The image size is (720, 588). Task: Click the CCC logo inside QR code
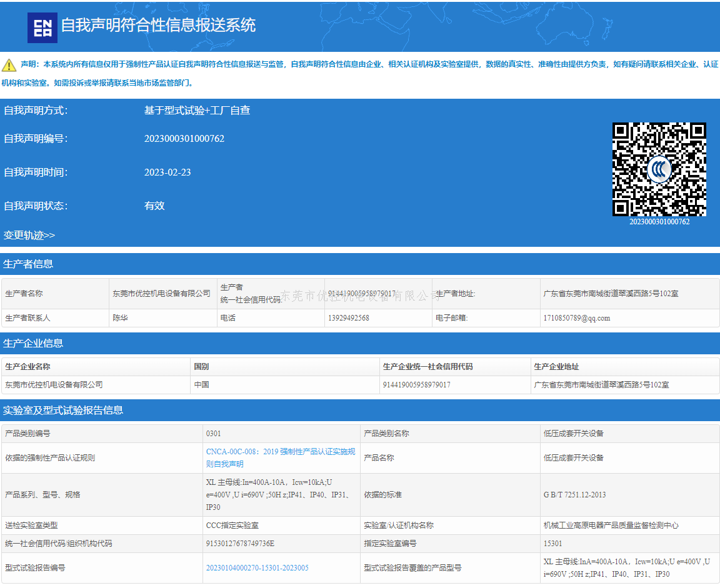[659, 169]
